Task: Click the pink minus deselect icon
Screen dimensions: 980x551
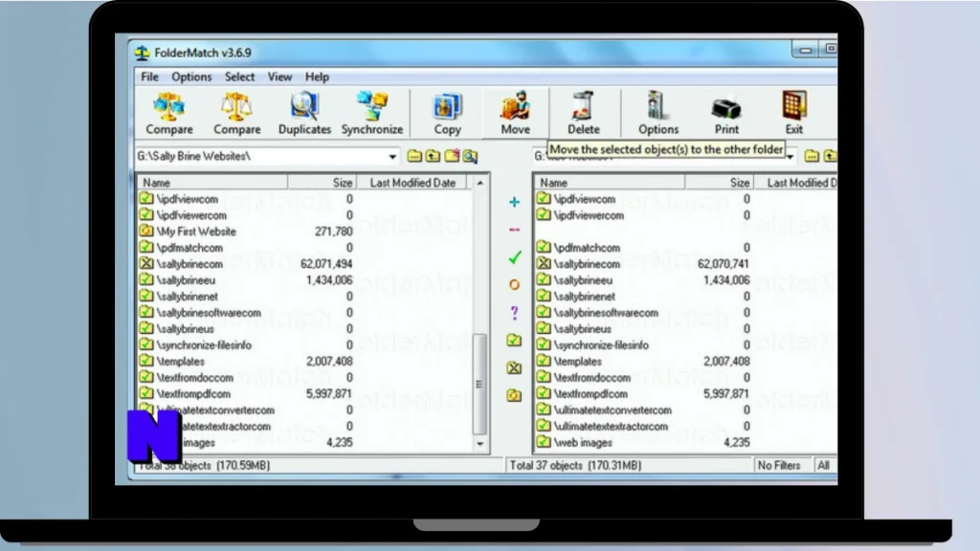Action: tap(514, 230)
